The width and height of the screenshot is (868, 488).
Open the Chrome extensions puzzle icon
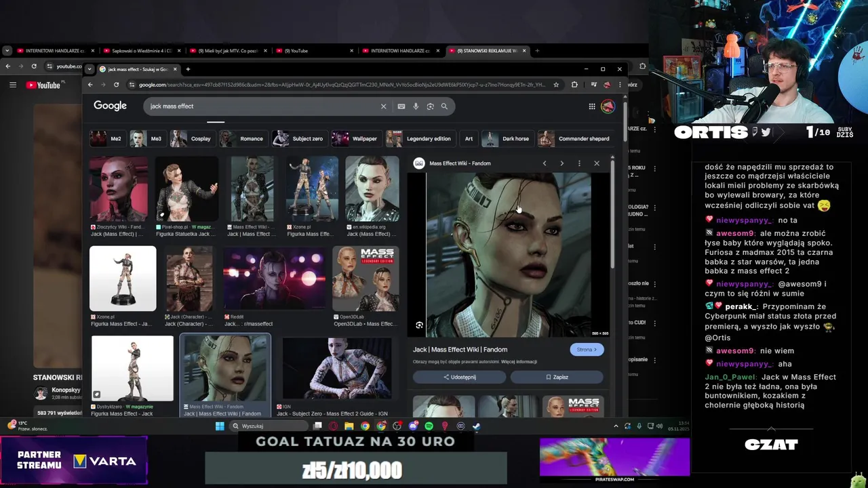[574, 85]
